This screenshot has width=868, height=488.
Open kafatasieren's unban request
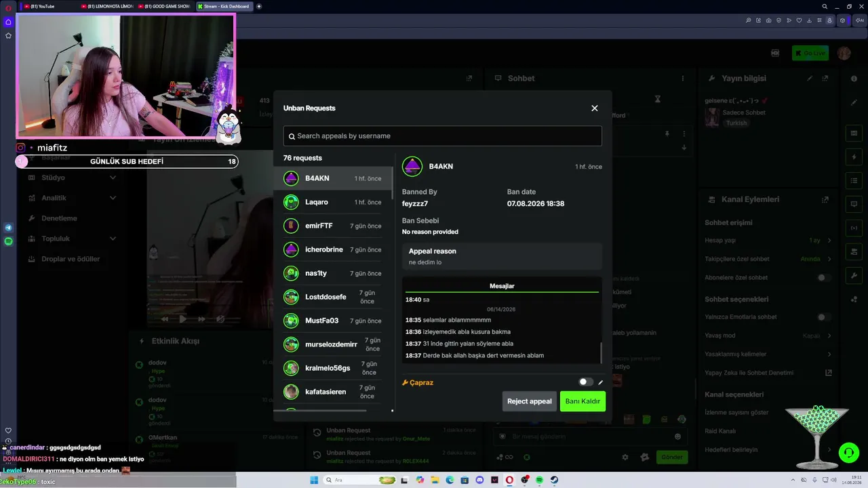pos(333,392)
